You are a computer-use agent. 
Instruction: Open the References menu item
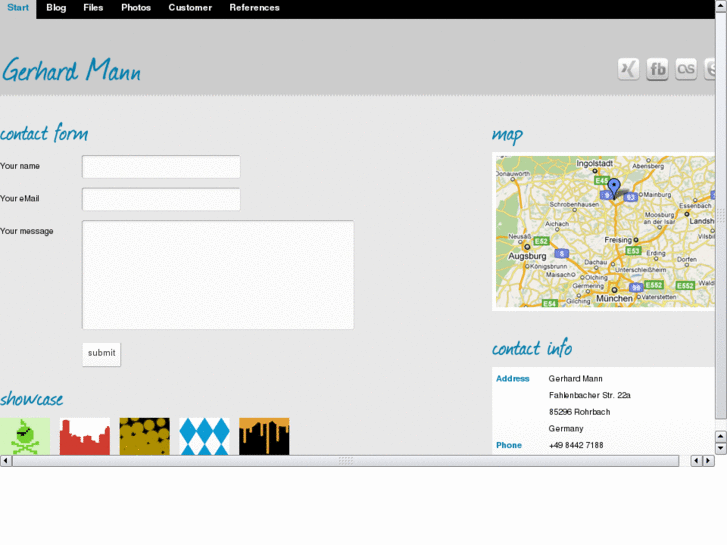[x=255, y=8]
